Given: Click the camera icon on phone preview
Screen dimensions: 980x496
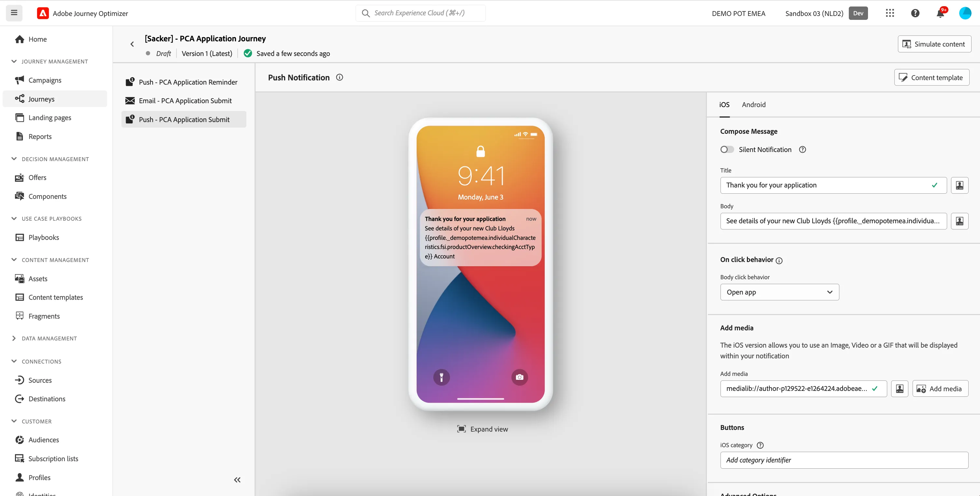Looking at the screenshot, I should point(519,377).
